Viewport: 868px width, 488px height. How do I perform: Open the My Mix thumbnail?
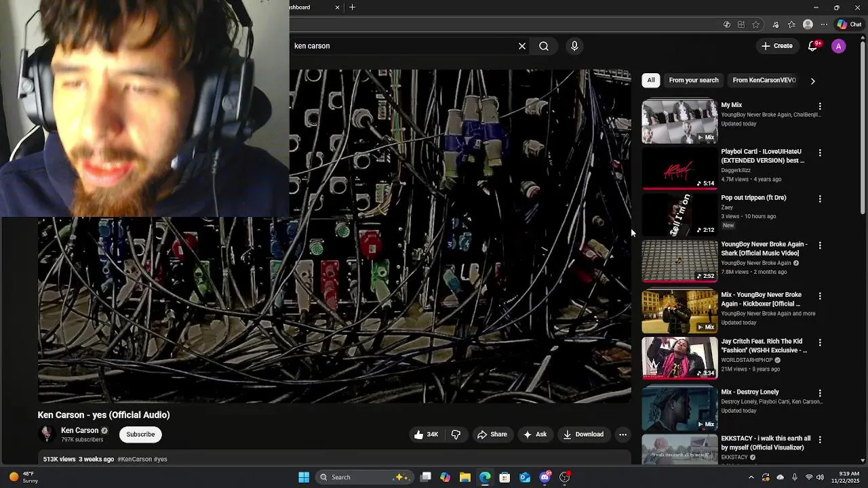(x=679, y=122)
